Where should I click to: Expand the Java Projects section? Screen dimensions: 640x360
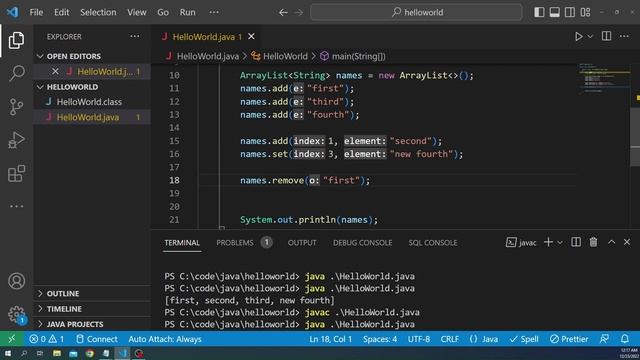click(x=92, y=324)
